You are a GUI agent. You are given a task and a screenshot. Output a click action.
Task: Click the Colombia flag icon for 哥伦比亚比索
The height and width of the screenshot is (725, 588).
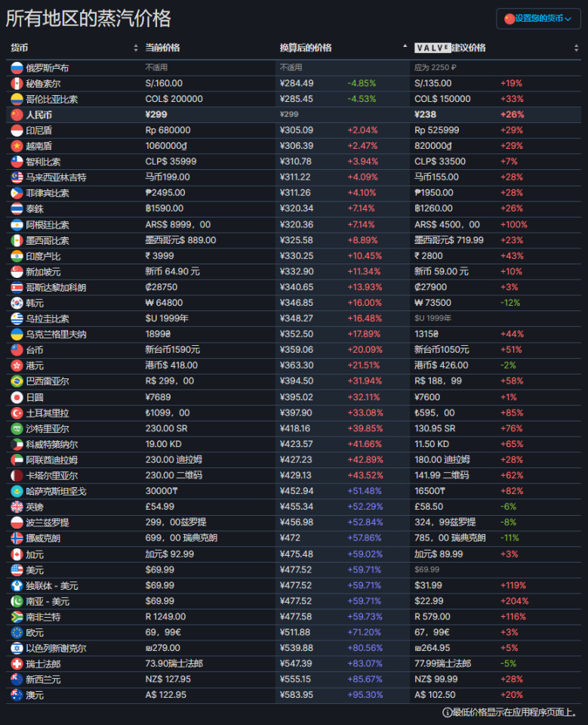coord(17,100)
